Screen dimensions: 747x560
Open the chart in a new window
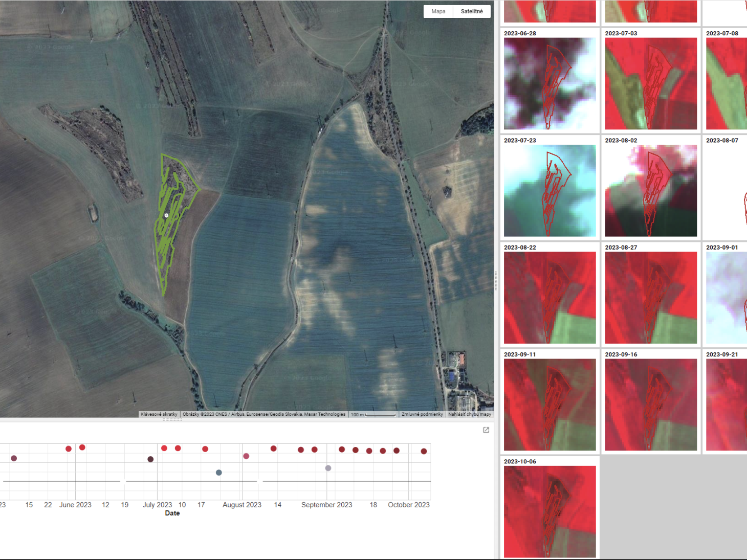point(486,430)
